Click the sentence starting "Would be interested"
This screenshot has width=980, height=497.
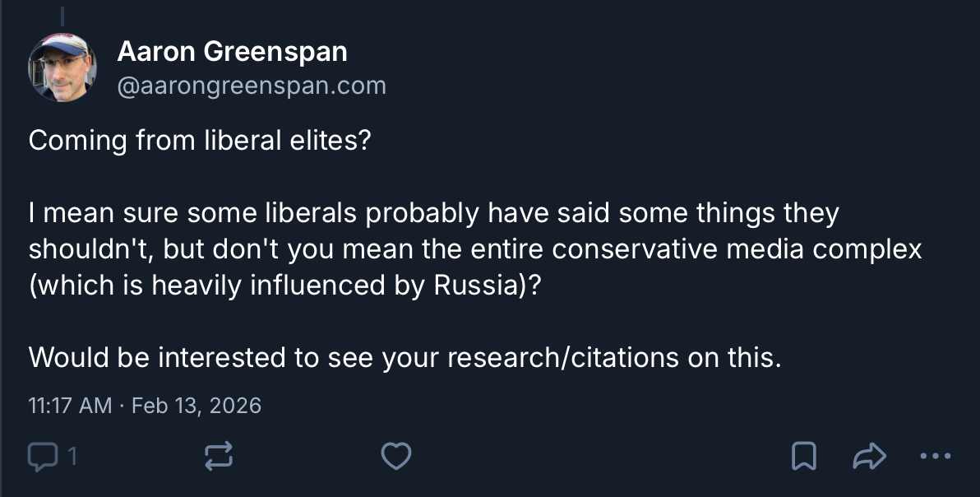(x=403, y=358)
